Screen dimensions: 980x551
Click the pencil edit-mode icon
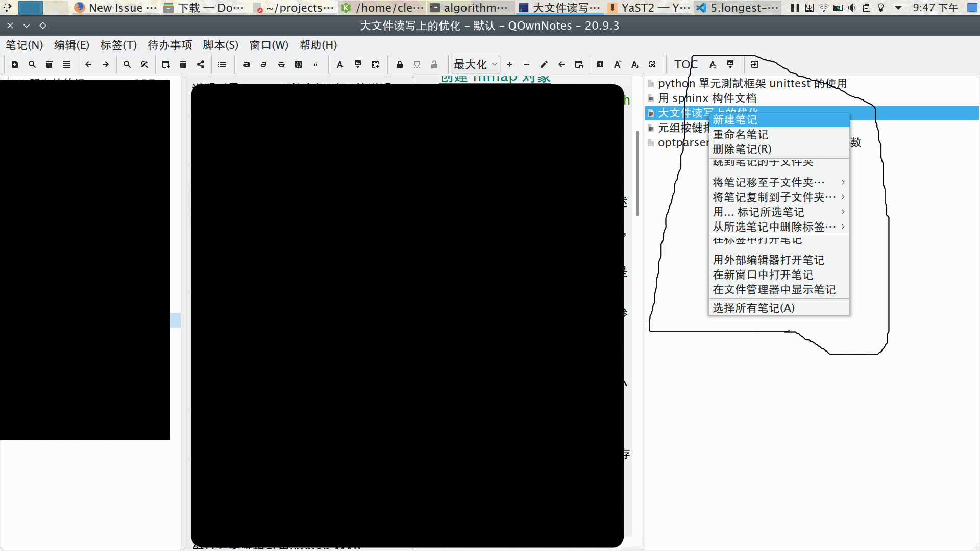pos(544,64)
